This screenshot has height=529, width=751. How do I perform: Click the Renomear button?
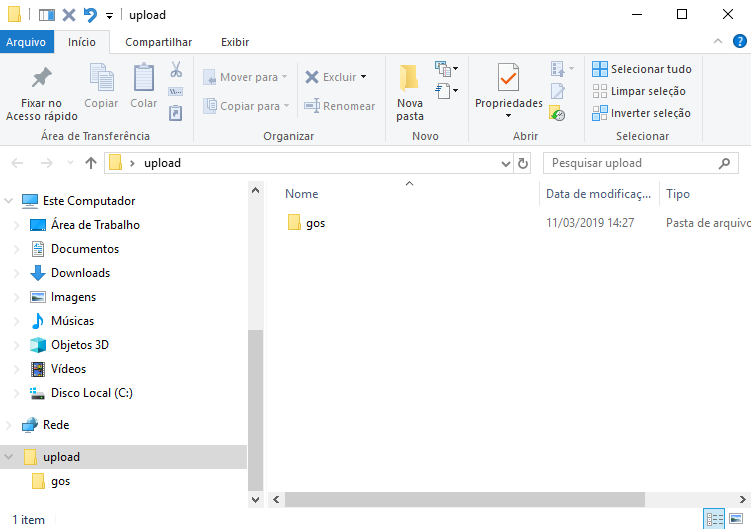click(x=340, y=106)
